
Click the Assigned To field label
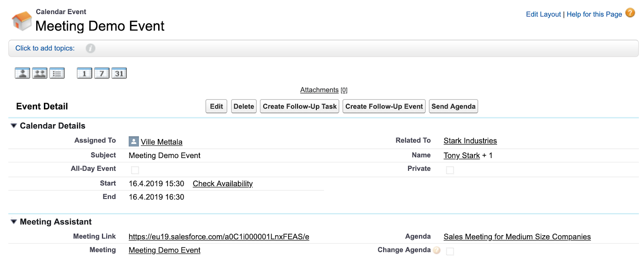(95, 140)
